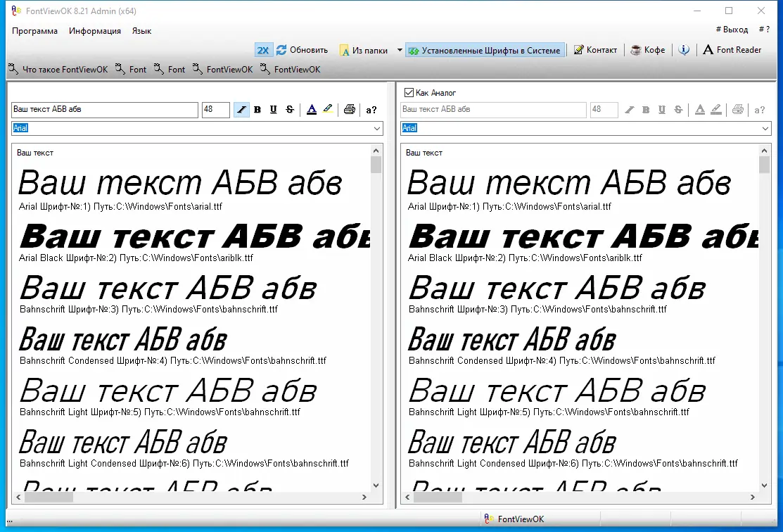Toggle italic formatting in left panel
This screenshot has height=532, width=783.
pos(241,109)
